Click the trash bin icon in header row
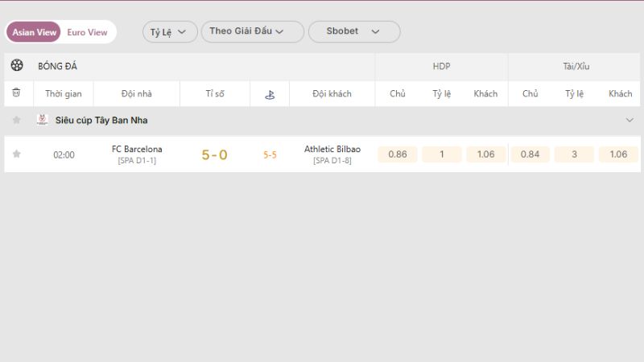This screenshot has width=644, height=362. click(x=16, y=93)
